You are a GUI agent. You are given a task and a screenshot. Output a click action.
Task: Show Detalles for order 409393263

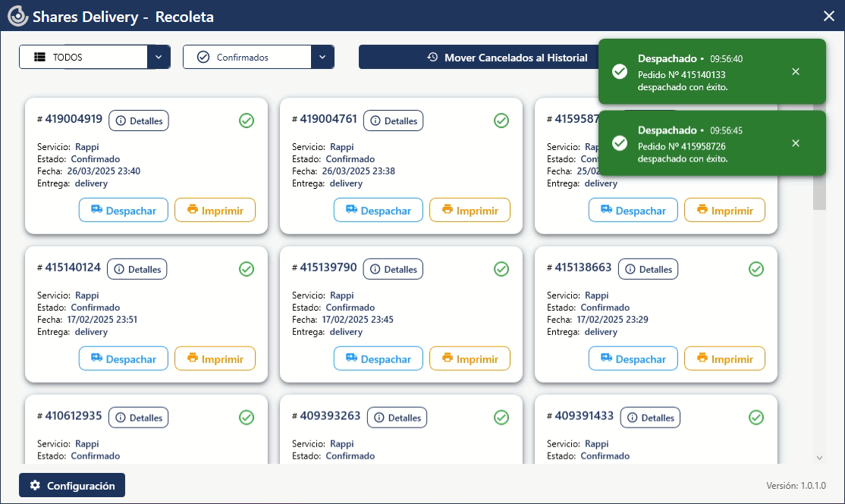click(397, 418)
